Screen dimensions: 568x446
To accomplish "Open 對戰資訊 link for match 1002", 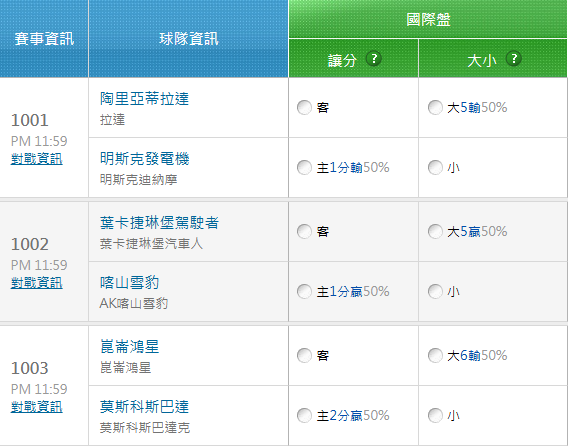I will click(x=37, y=283).
